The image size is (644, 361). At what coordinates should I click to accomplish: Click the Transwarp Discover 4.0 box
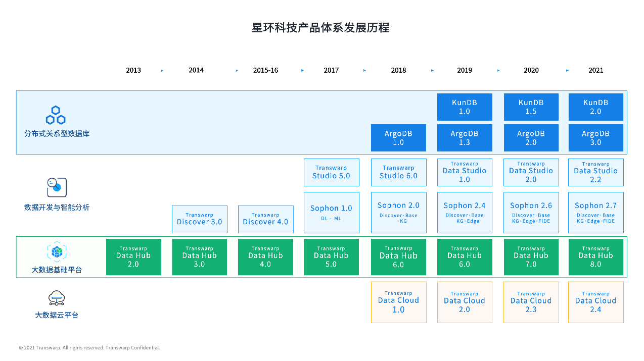tap(265, 219)
